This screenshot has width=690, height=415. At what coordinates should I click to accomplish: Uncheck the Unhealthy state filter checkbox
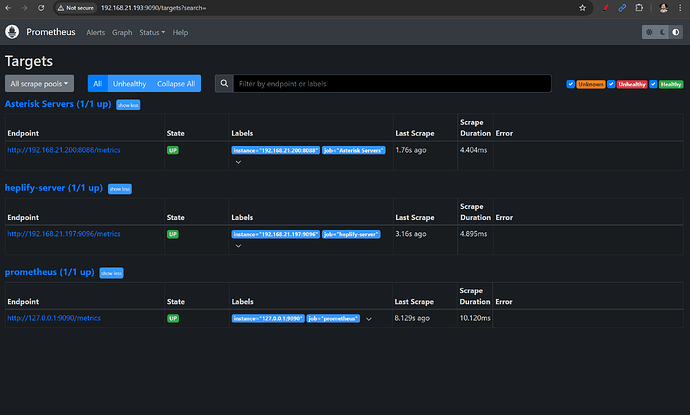point(612,84)
